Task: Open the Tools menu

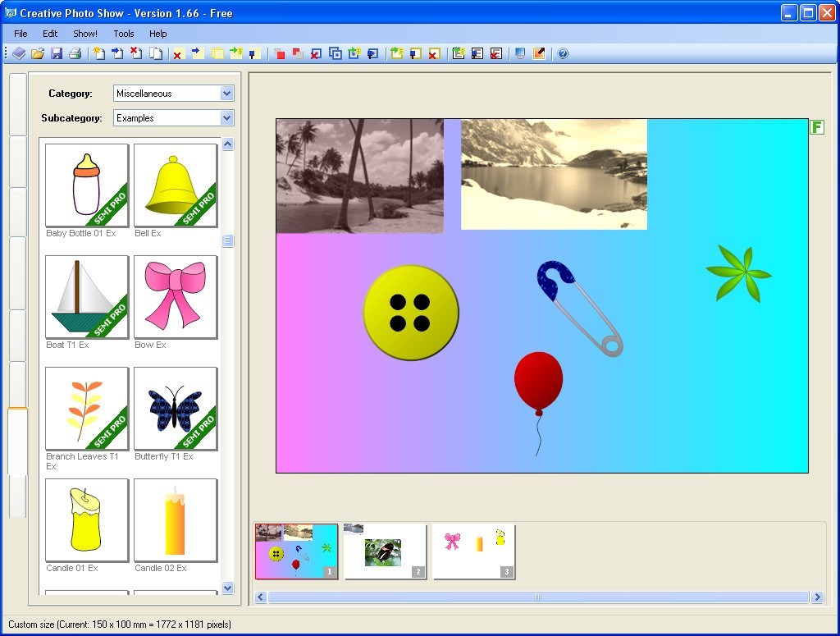Action: tap(124, 34)
